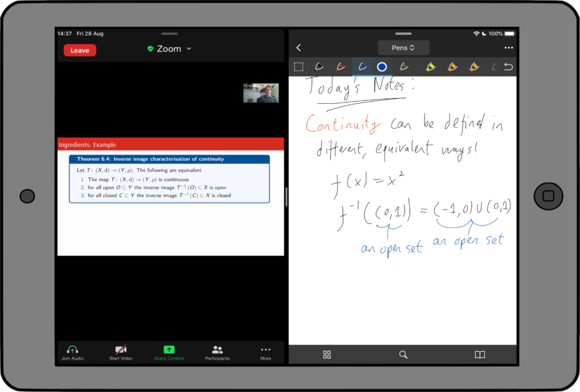
Task: Open the blue ink color swatch
Action: coord(382,67)
